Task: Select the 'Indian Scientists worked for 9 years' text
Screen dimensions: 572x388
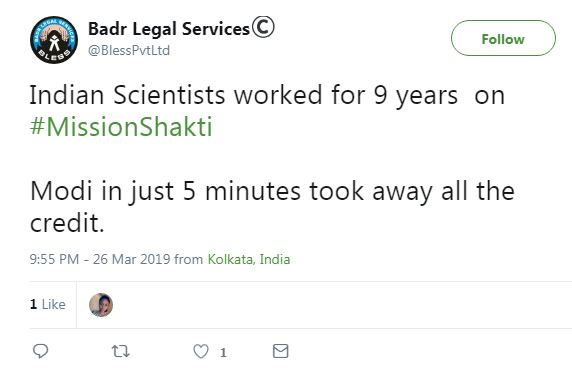Action: coord(243,95)
